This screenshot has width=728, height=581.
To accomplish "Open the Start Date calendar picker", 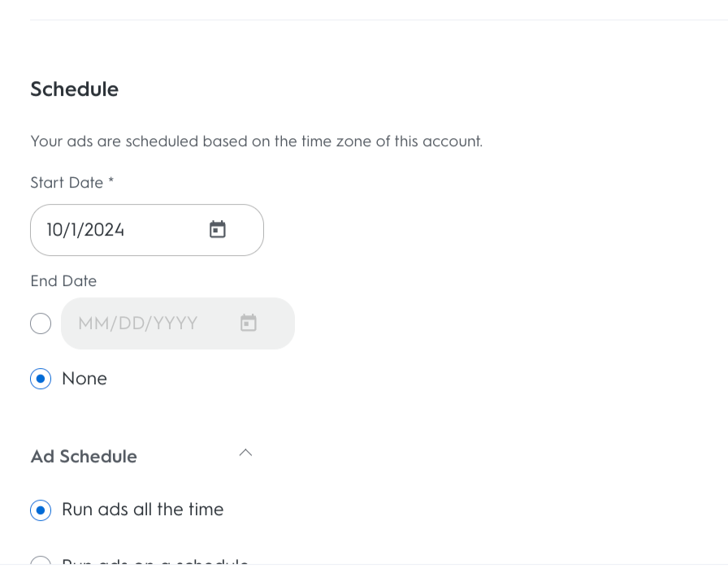I will (x=218, y=230).
